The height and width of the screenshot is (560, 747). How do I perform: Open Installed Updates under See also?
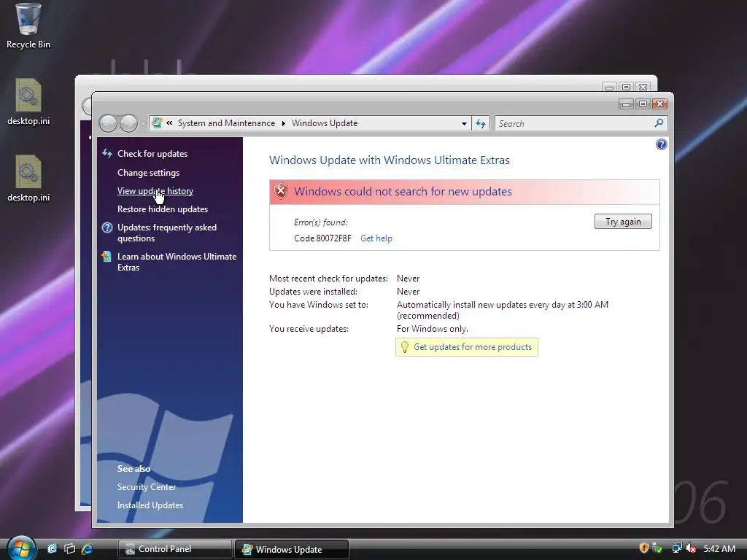click(x=150, y=505)
